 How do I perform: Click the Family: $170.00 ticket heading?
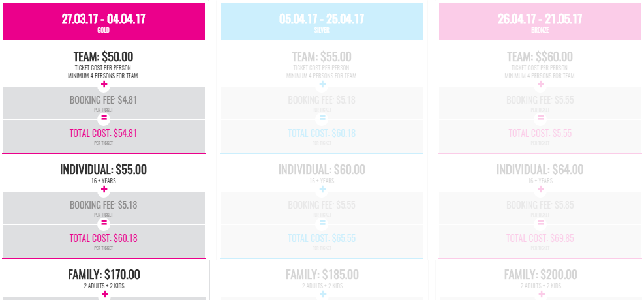point(104,274)
